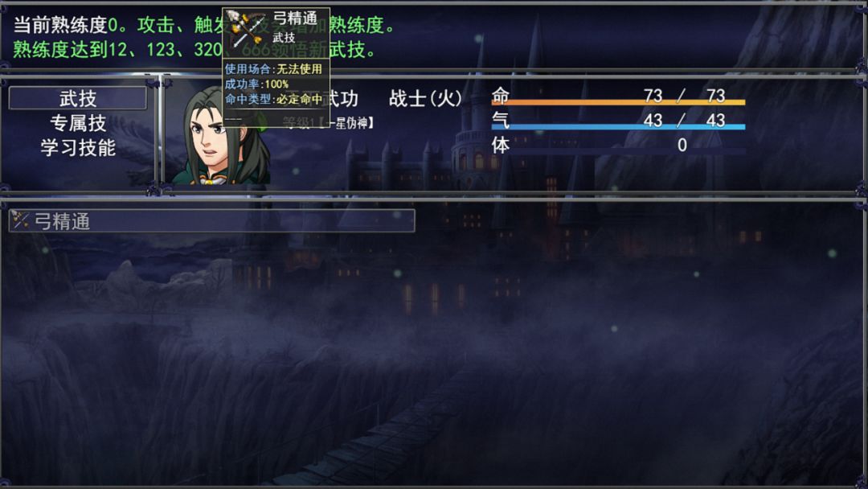Click the 成功率:100% line in the tooltip
868x489 pixels.
pyautogui.click(x=256, y=84)
